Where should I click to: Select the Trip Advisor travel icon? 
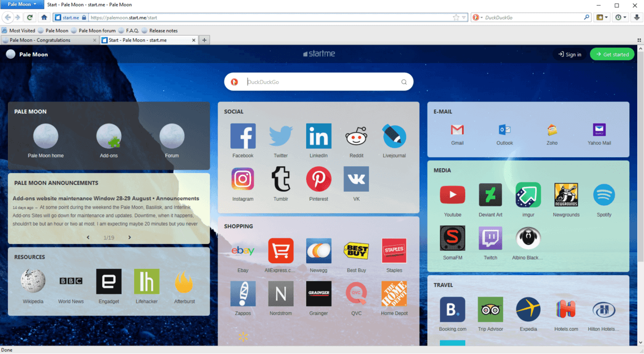490,309
